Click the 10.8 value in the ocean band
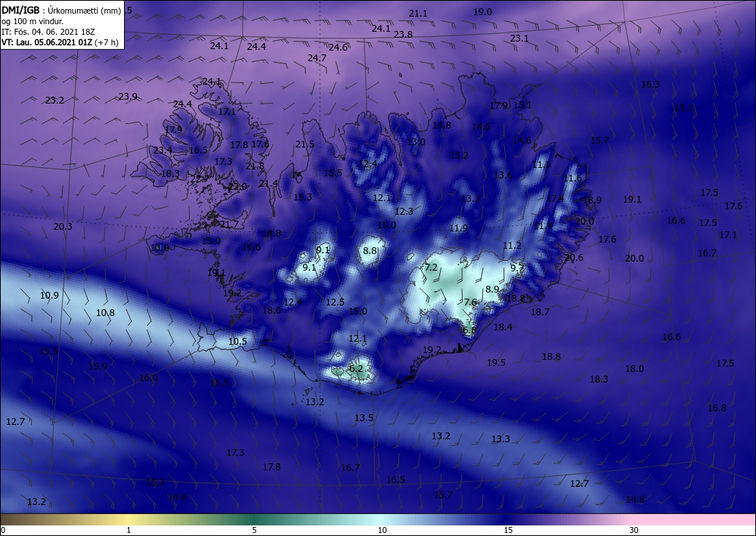 105,313
